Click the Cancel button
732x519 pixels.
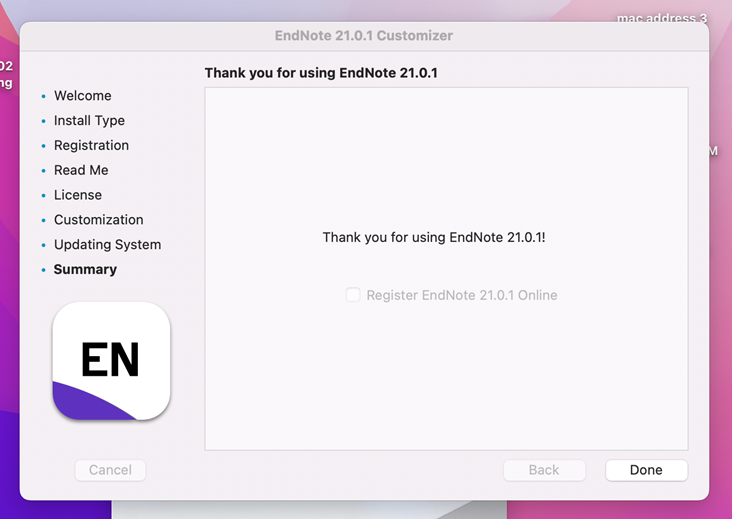pyautogui.click(x=110, y=470)
